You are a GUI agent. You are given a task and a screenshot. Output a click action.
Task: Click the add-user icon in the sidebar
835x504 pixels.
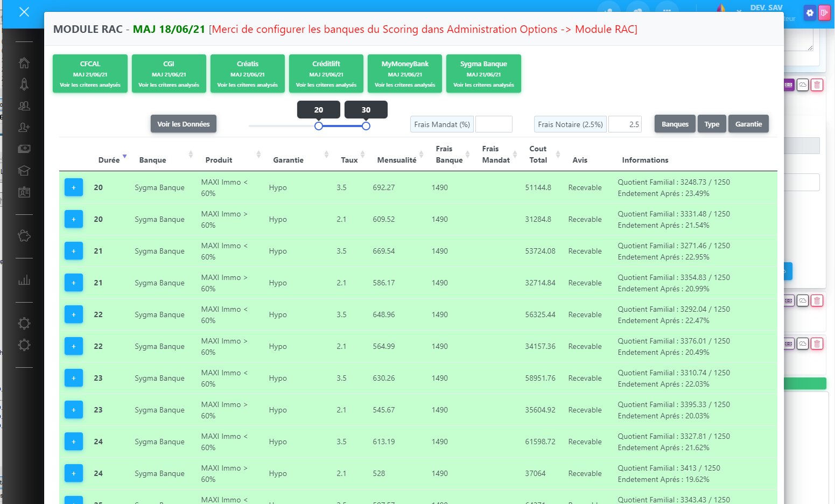tap(24, 128)
